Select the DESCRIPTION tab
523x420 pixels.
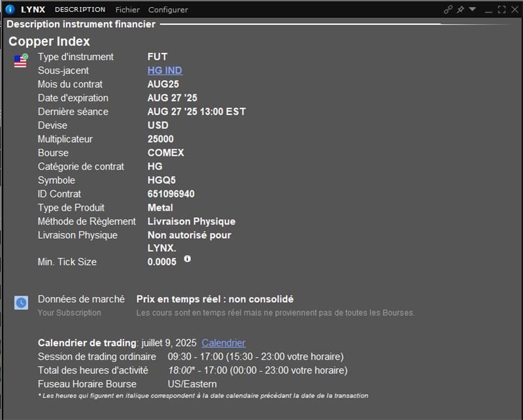click(x=80, y=10)
